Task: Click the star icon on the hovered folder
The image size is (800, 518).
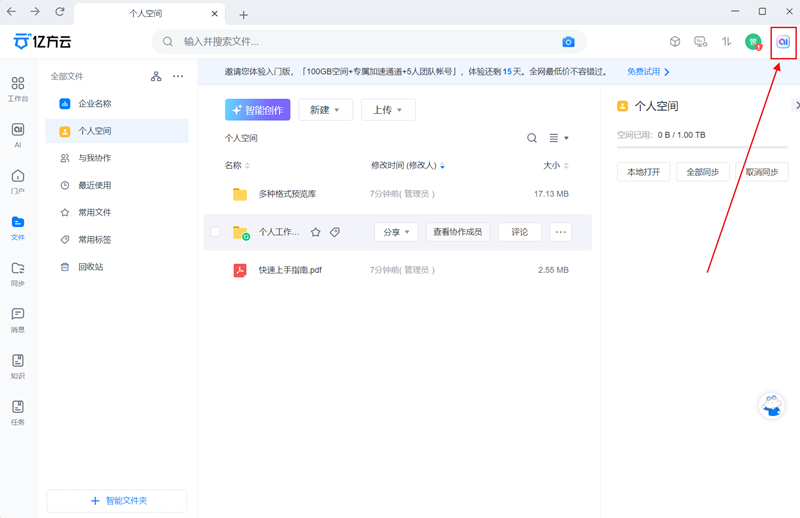Action: tap(315, 232)
